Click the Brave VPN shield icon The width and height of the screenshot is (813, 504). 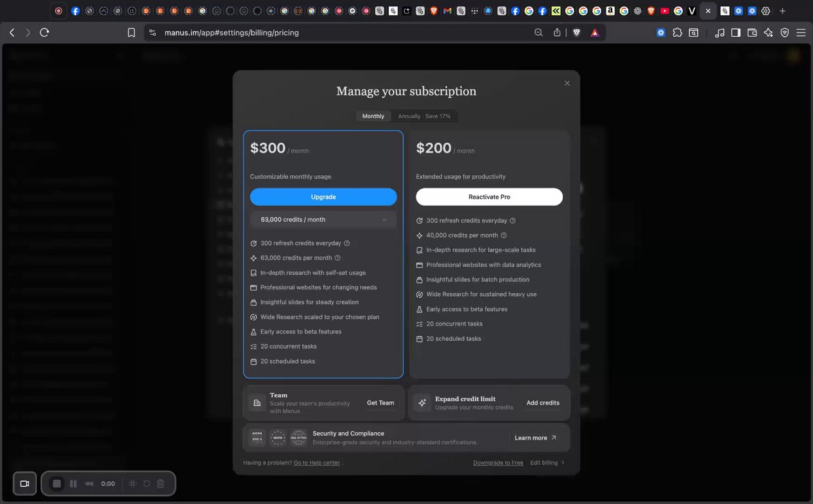(784, 32)
